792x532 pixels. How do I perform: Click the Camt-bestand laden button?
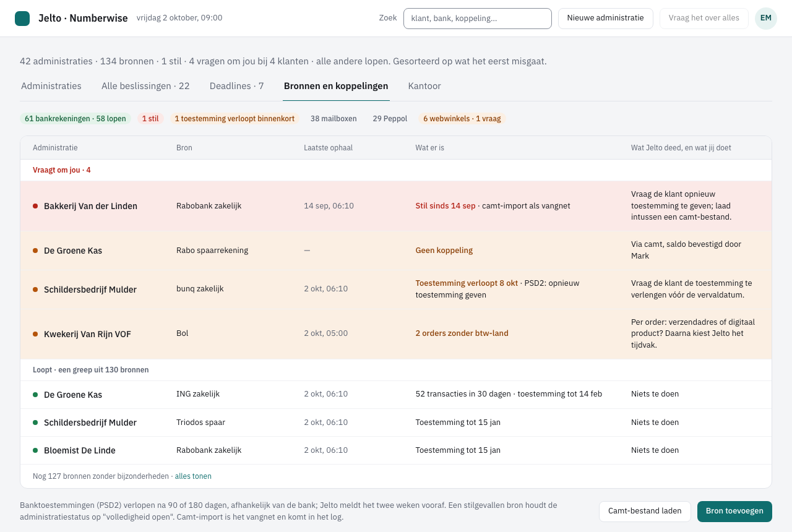point(645,512)
